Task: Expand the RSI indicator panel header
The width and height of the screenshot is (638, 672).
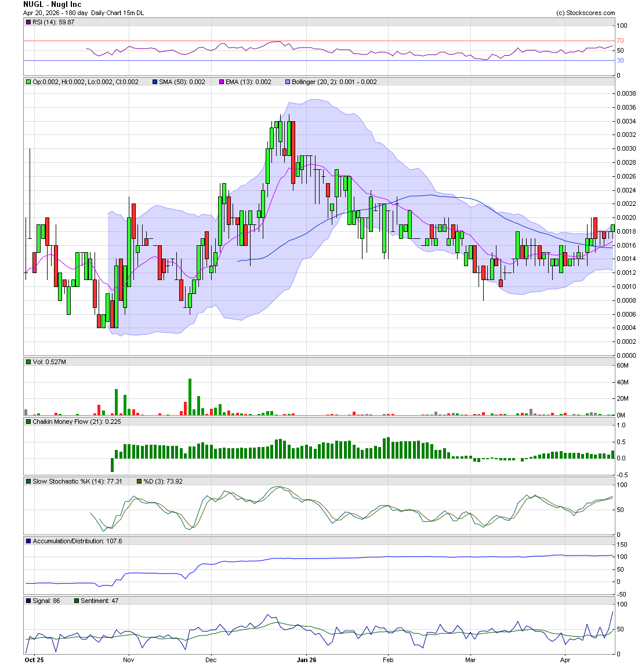Action: [319, 21]
